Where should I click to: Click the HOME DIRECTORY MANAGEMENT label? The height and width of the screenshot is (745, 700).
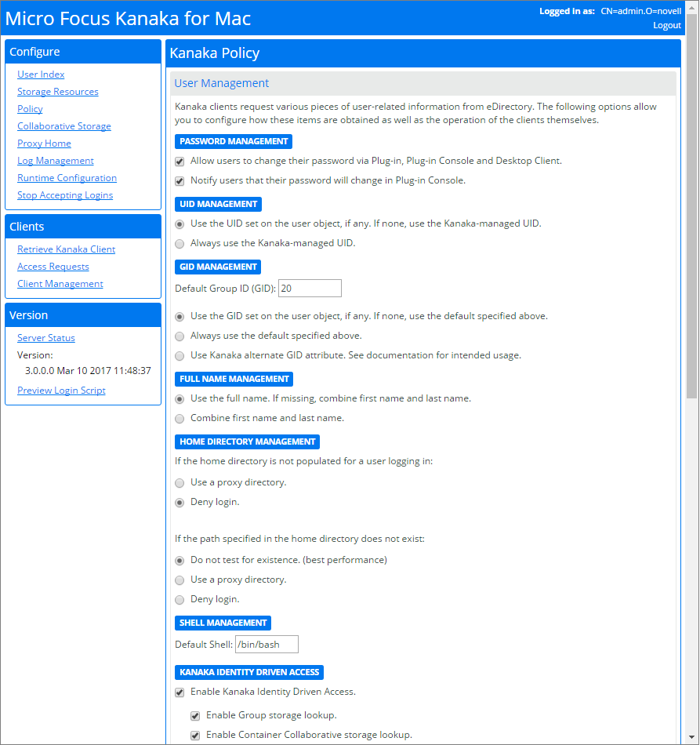coord(248,442)
